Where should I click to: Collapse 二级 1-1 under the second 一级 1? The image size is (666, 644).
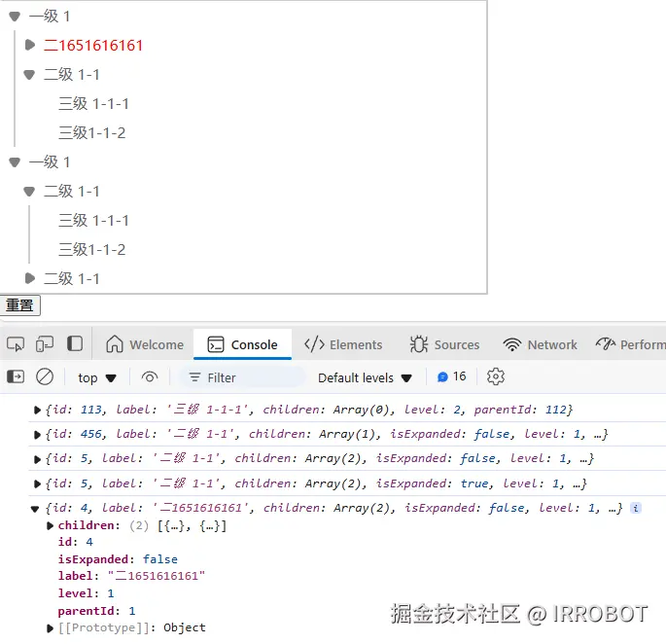[x=29, y=192]
